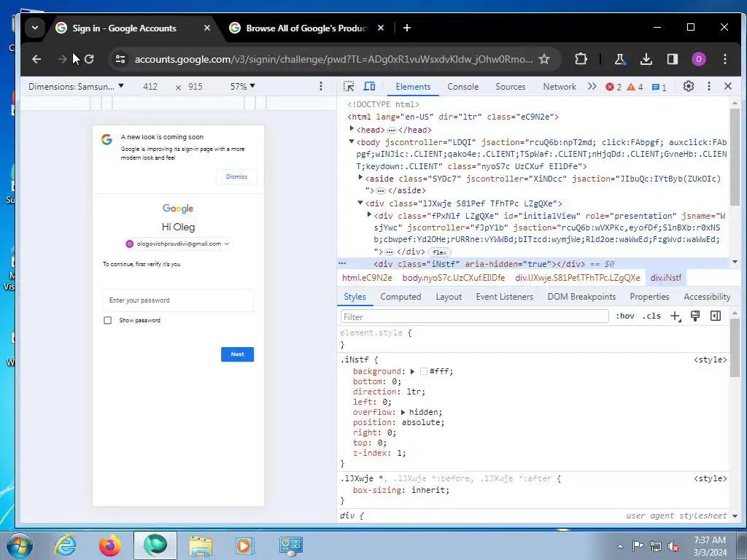Expand the head element node
The width and height of the screenshot is (747, 560).
pyautogui.click(x=352, y=128)
